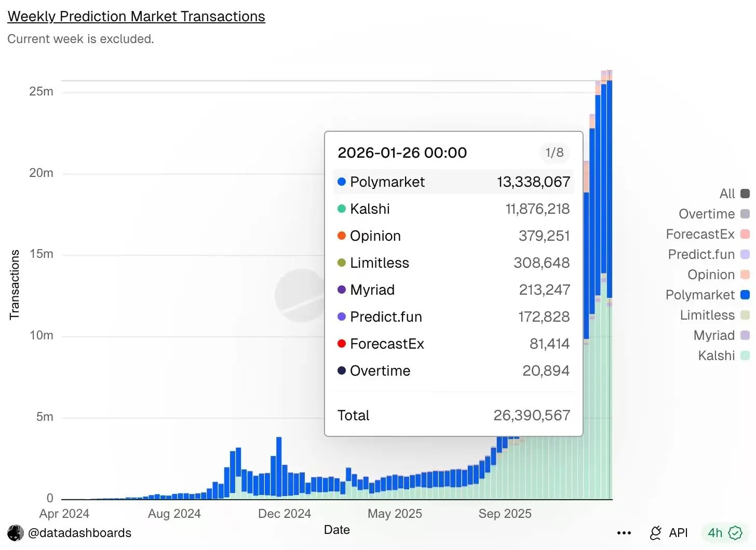Viewport: 756px width, 550px height.
Task: Click the 1/8 pager in the tooltip
Action: 555,153
